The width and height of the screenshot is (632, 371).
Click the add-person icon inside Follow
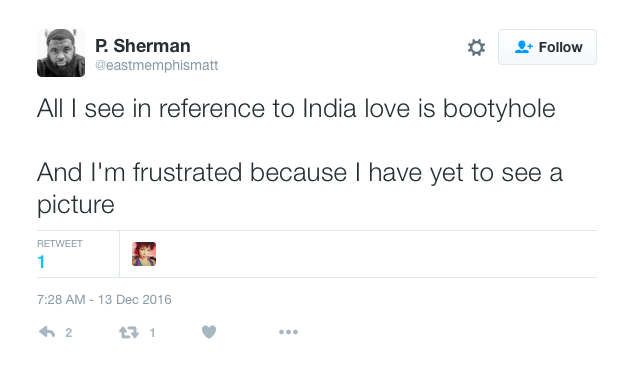pyautogui.click(x=523, y=47)
